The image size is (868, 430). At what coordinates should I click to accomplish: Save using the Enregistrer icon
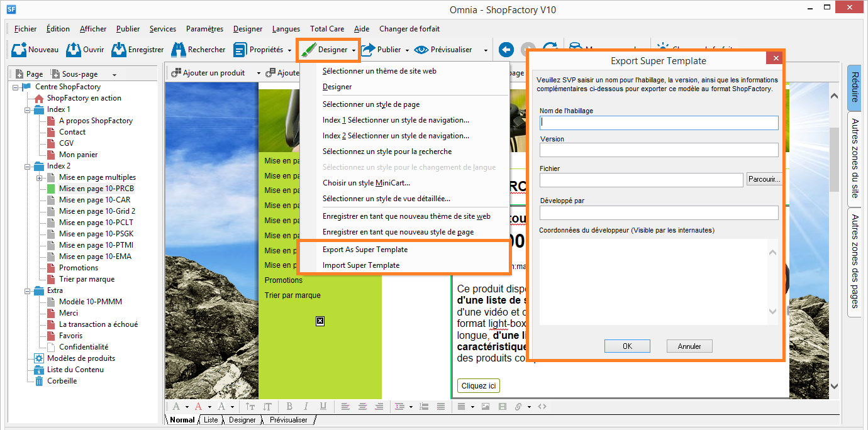pyautogui.click(x=119, y=50)
